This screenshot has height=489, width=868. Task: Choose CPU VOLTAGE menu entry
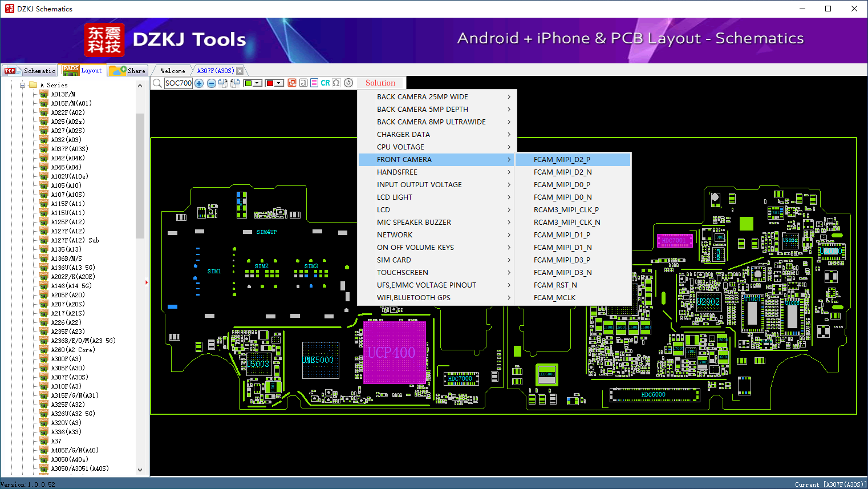click(x=437, y=147)
